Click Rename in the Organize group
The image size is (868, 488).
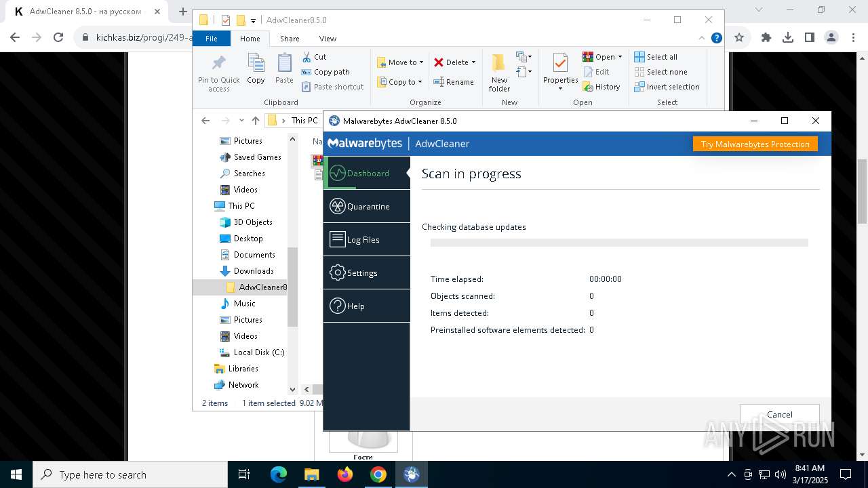454,82
